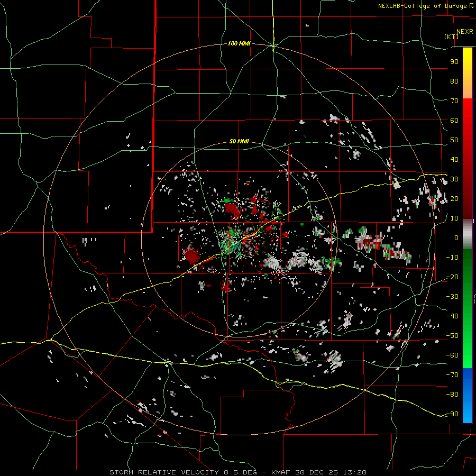Click the [KT] units label

click(x=452, y=36)
